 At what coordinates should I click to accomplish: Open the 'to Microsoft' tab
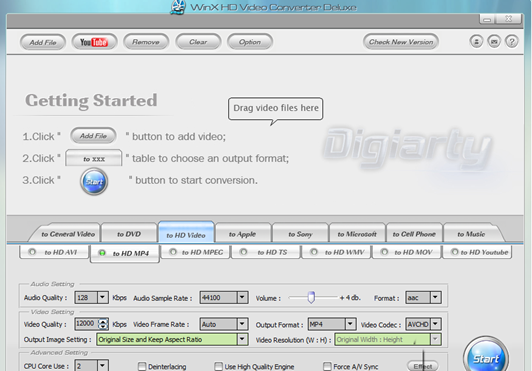357,234
